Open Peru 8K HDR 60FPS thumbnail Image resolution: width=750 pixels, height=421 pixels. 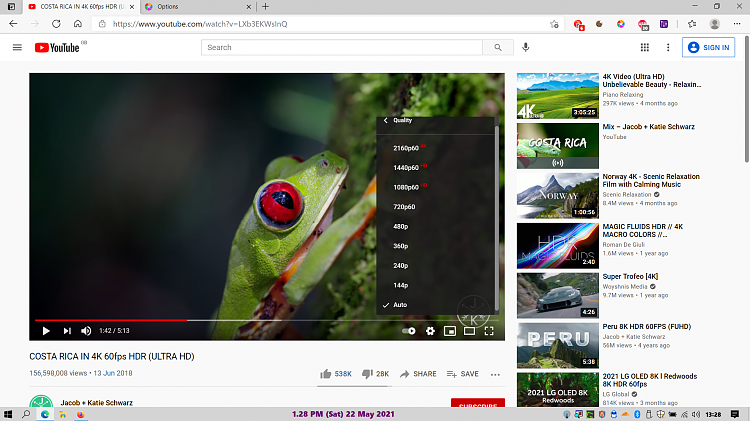558,345
